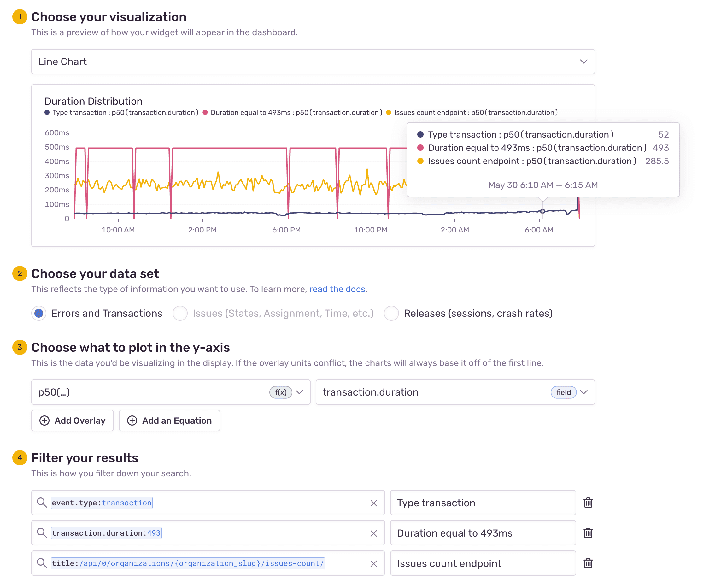Screen dimensions: 715x588
Task: Click the Add an Equation button
Action: pyautogui.click(x=169, y=420)
